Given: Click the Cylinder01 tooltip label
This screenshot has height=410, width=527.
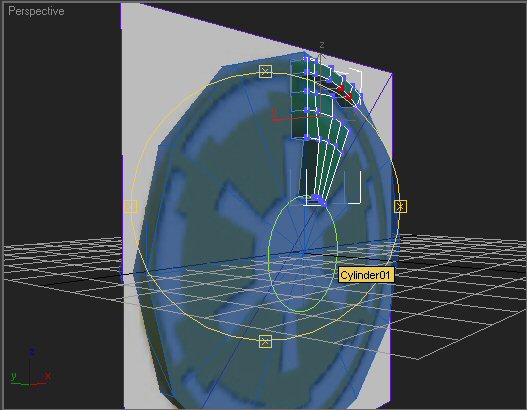Looking at the screenshot, I should click(x=365, y=275).
